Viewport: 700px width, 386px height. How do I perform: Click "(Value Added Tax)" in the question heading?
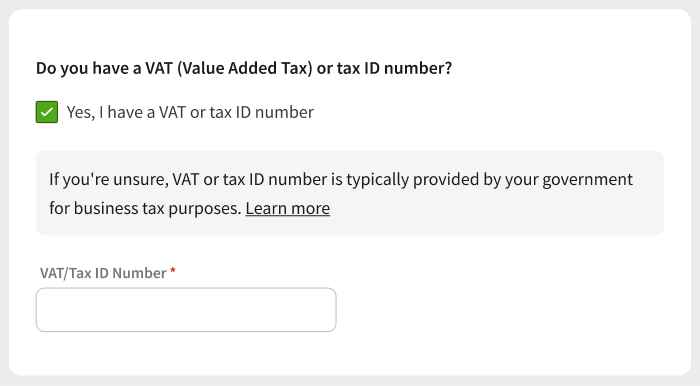(245, 68)
